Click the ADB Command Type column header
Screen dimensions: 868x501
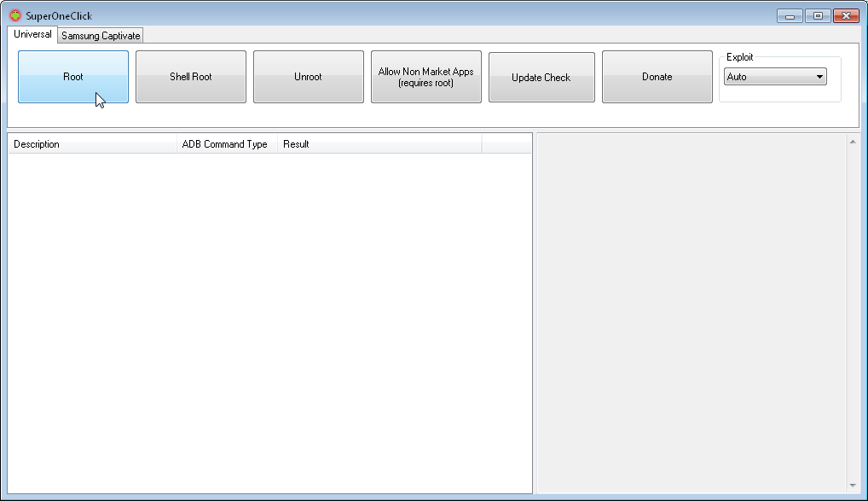[x=227, y=144]
